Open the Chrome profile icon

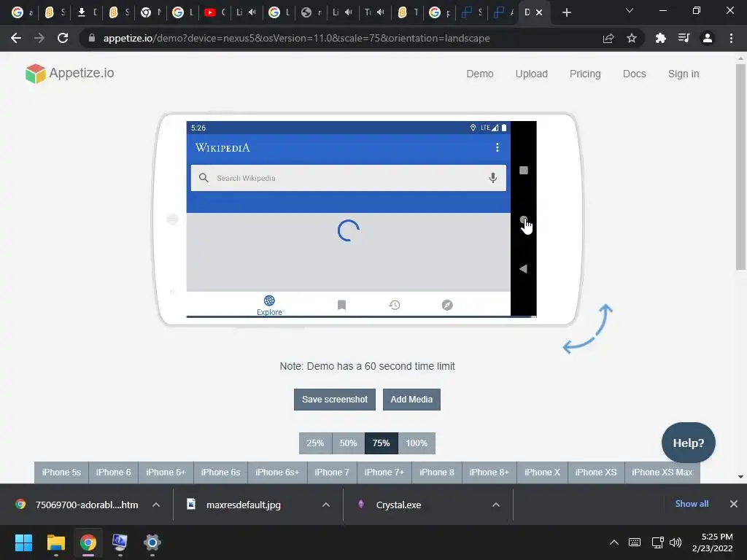pyautogui.click(x=708, y=38)
